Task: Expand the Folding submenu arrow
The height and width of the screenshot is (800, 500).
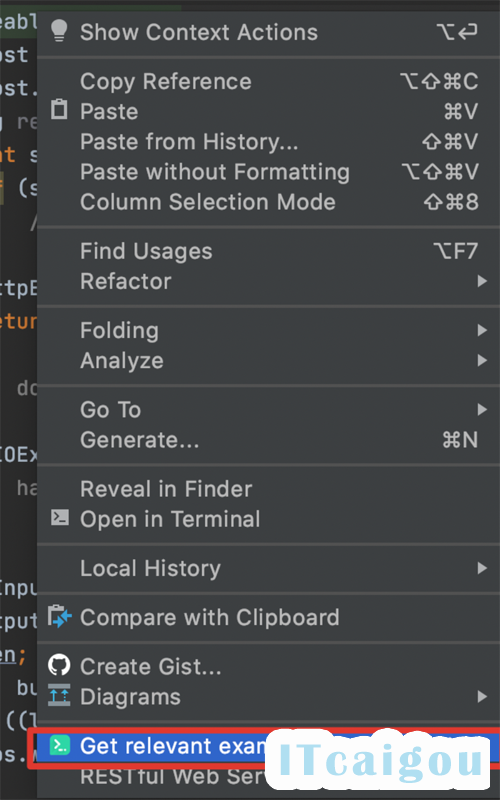Action: click(482, 330)
